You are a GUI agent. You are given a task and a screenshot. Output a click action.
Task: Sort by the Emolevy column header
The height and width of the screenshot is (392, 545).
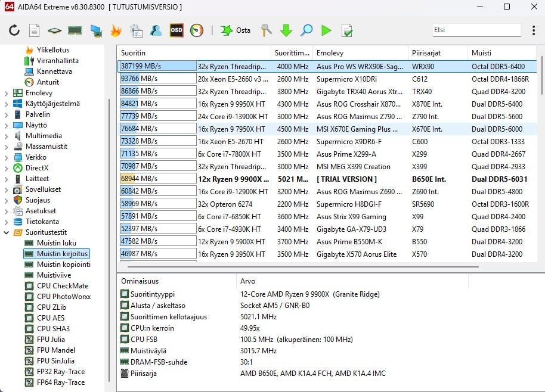pyautogui.click(x=360, y=53)
